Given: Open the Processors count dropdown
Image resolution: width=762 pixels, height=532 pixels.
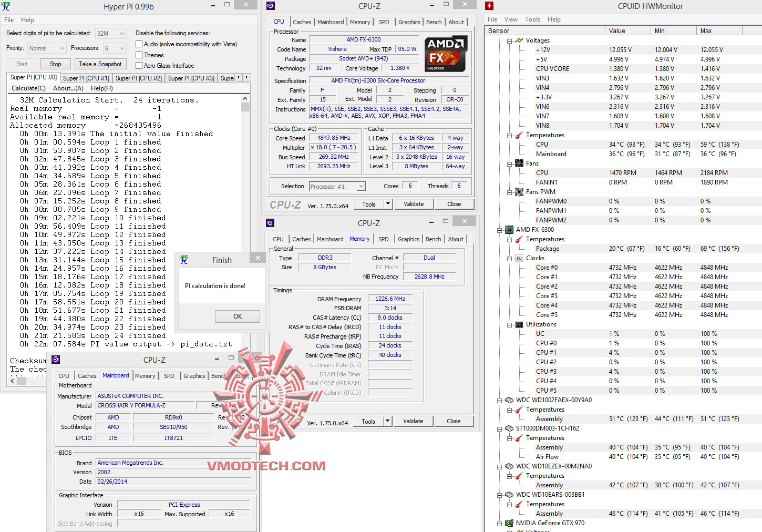Looking at the screenshot, I should tap(115, 48).
